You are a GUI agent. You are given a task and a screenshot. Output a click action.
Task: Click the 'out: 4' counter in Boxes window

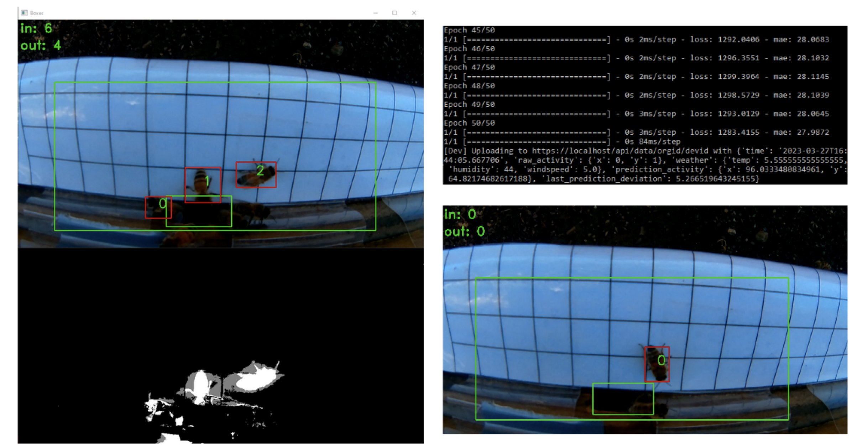(x=41, y=45)
